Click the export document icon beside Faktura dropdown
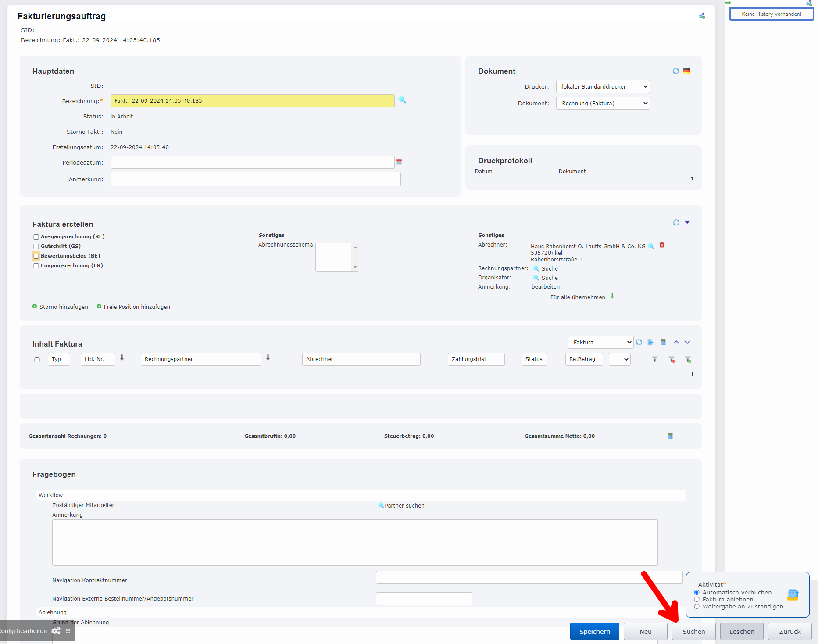This screenshot has width=818, height=644. (650, 342)
